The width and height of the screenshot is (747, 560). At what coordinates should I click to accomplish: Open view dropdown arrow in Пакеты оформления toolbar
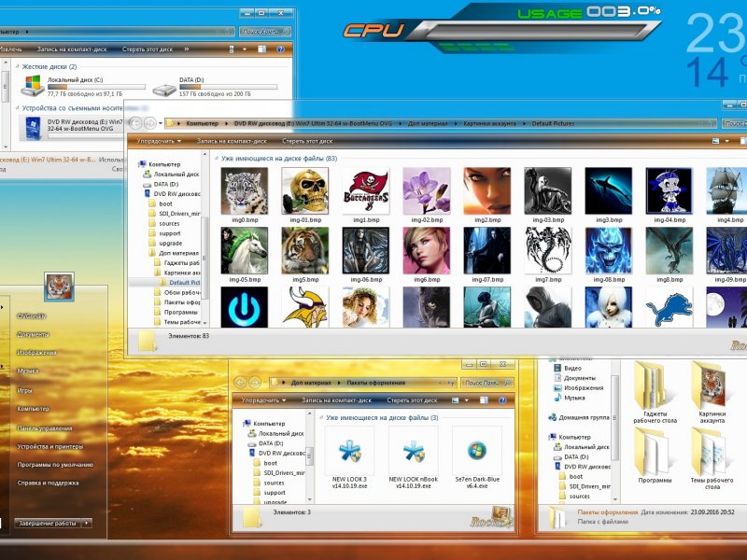coord(466,400)
